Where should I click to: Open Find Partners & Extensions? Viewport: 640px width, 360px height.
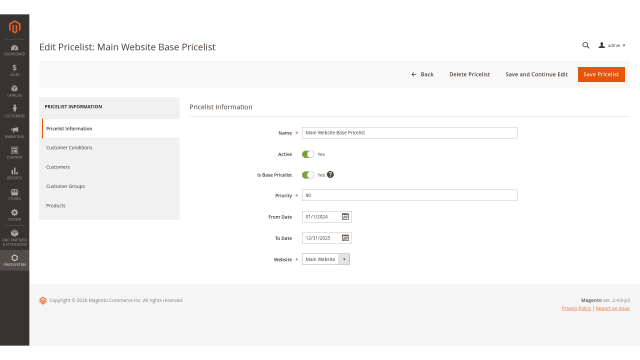14,238
